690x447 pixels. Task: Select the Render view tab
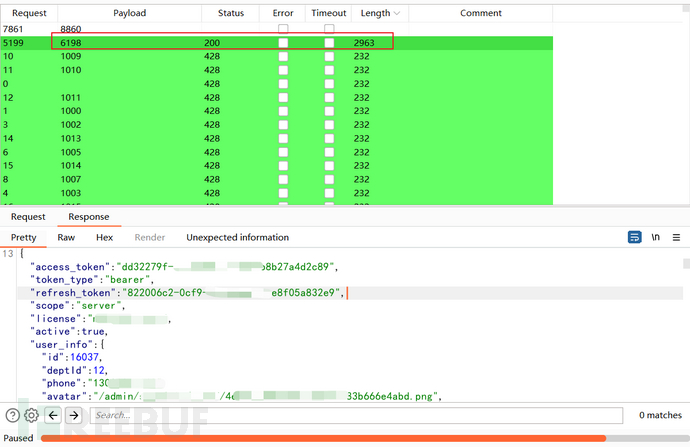(x=150, y=238)
